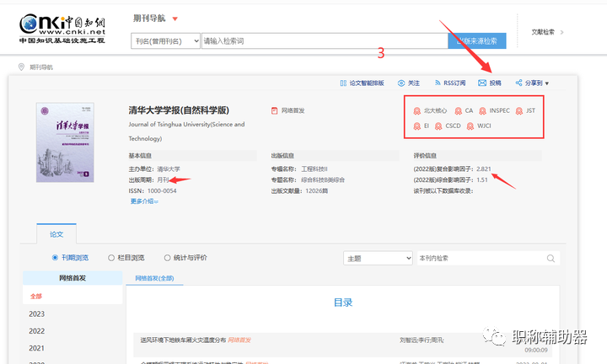Select year 2022 in the sidebar
The width and height of the screenshot is (607, 364).
coord(37,331)
